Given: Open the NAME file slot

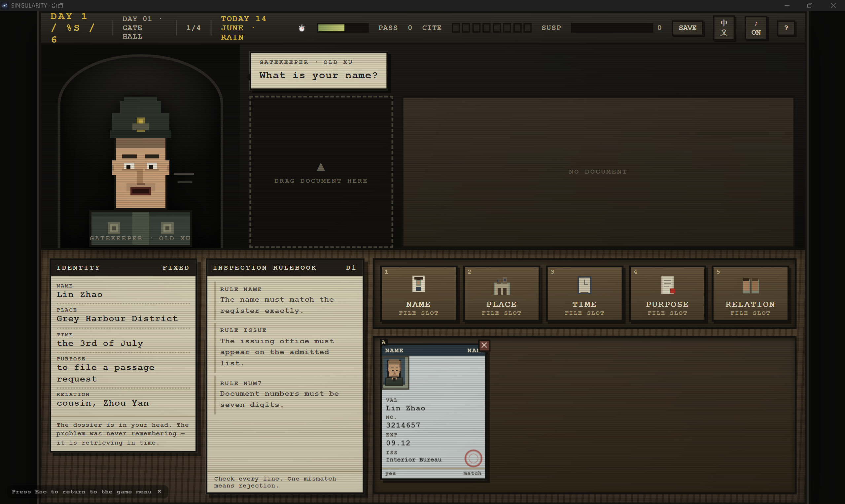Looking at the screenshot, I should click(x=419, y=293).
